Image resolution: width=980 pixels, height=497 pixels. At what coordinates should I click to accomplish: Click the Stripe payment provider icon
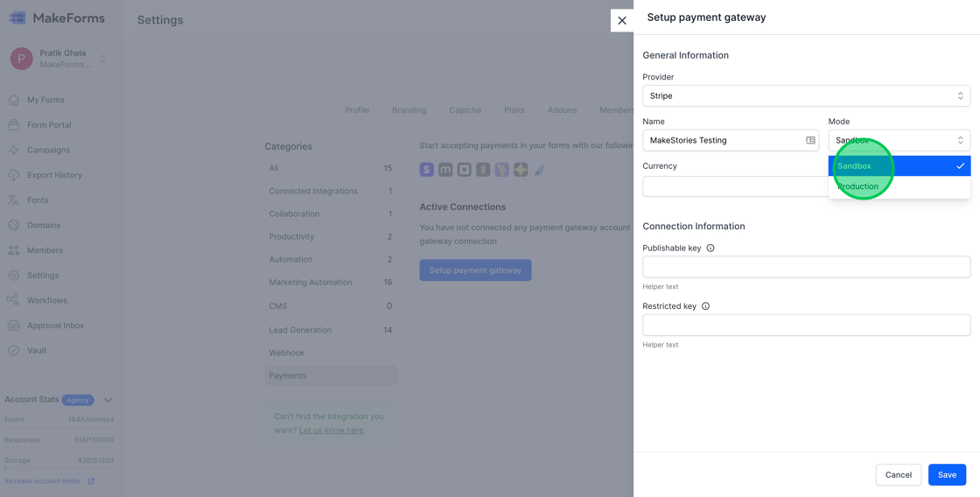pos(427,170)
